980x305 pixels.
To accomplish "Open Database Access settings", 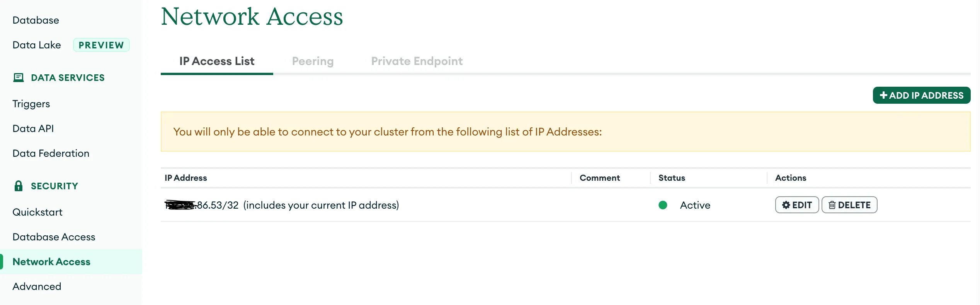I will coord(54,237).
